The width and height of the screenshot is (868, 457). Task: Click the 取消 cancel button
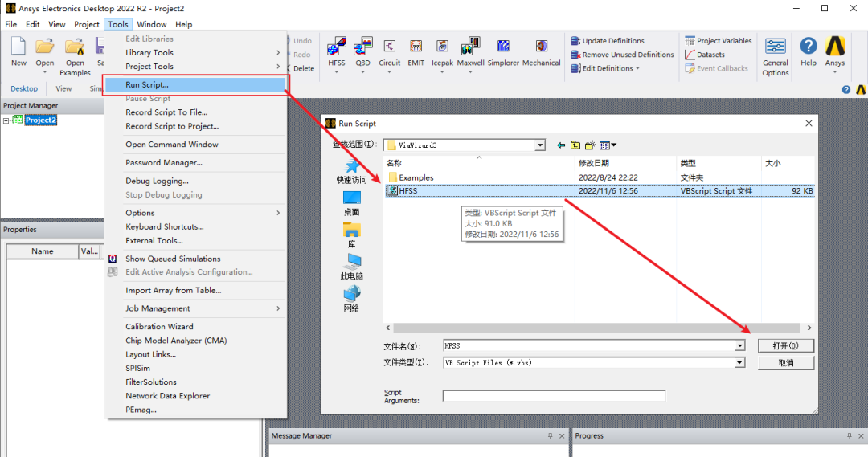pos(785,363)
